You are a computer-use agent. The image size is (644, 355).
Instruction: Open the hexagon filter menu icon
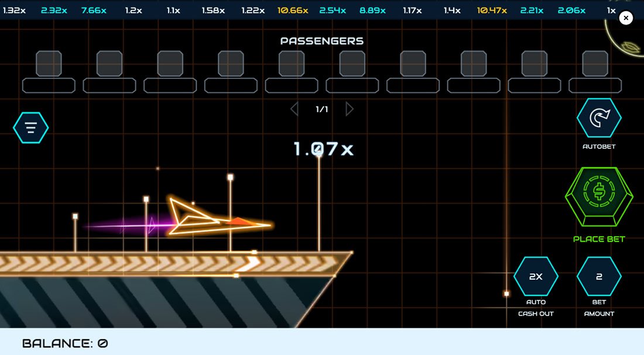pos(31,127)
